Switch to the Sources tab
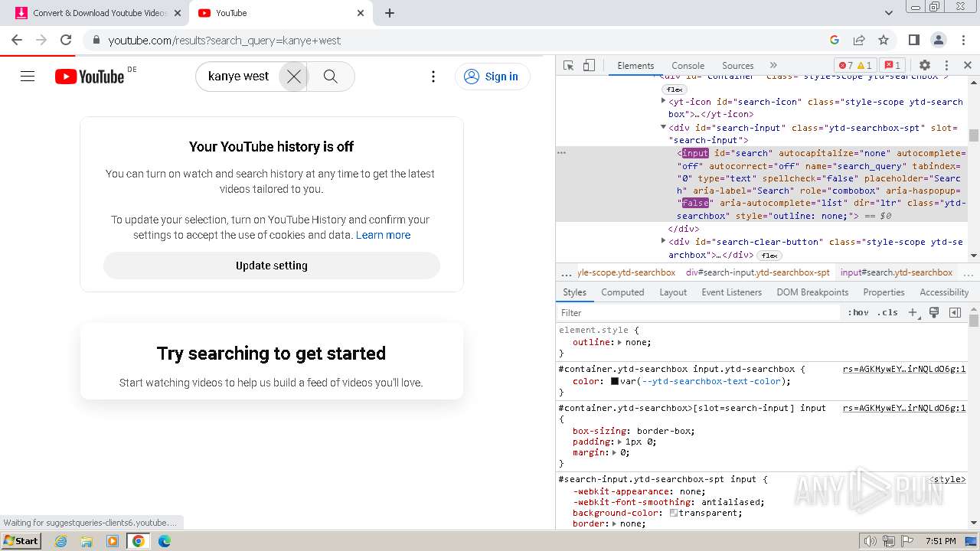 pos(737,66)
